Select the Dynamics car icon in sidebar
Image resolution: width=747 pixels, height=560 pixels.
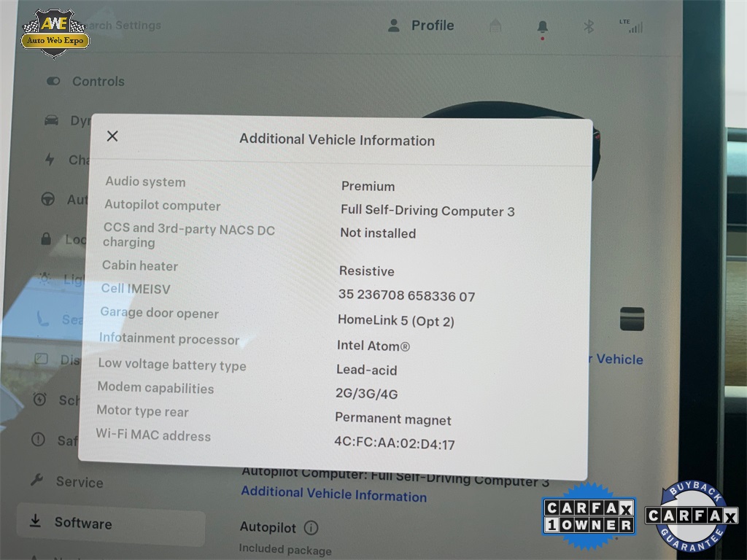(52, 120)
